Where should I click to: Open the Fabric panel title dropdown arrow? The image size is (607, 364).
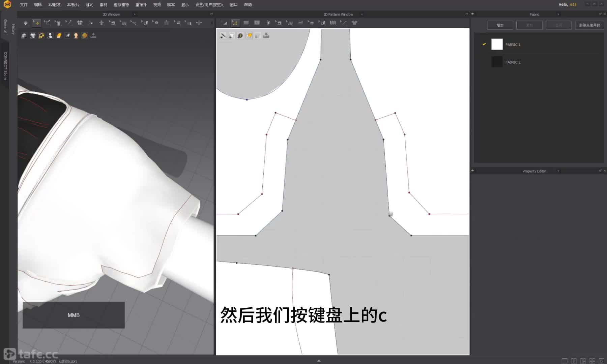point(558,14)
